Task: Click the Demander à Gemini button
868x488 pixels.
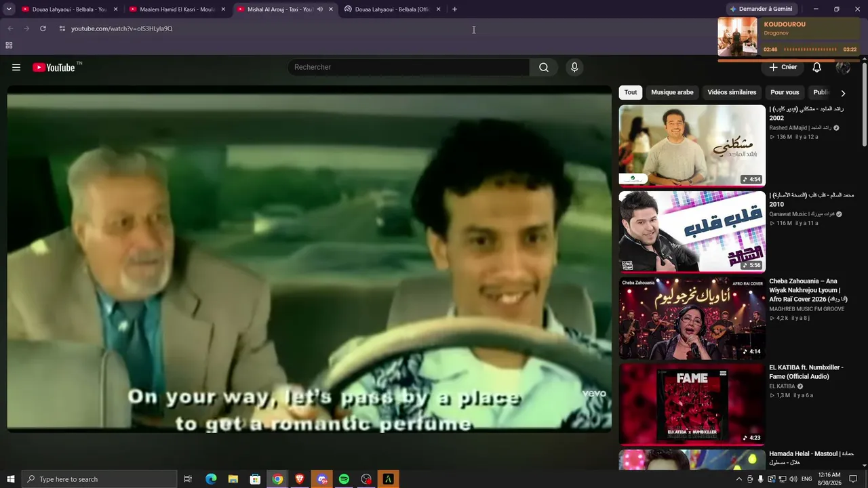Action: pyautogui.click(x=760, y=9)
